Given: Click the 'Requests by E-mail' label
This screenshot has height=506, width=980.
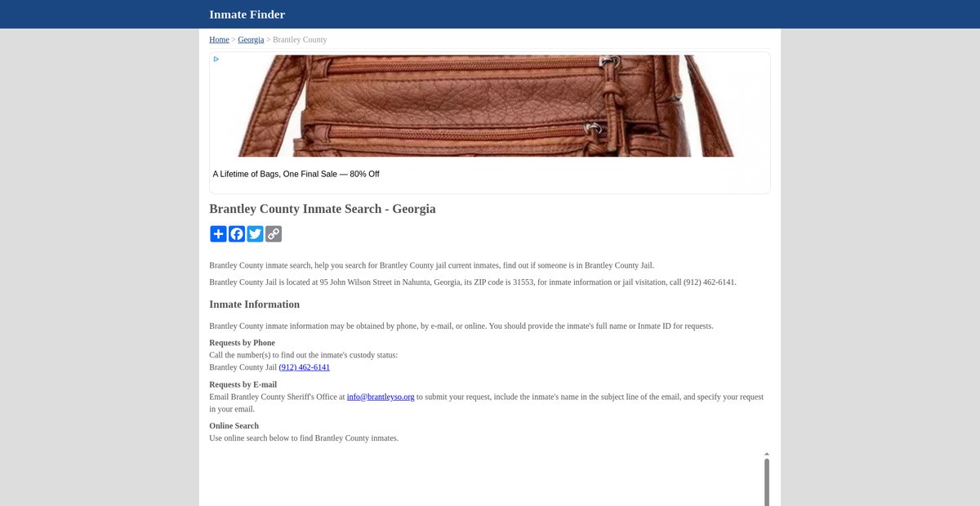Looking at the screenshot, I should pos(243,384).
